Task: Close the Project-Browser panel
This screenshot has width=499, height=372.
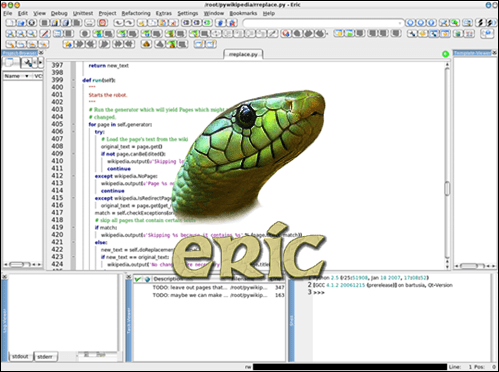Action: [x=41, y=53]
